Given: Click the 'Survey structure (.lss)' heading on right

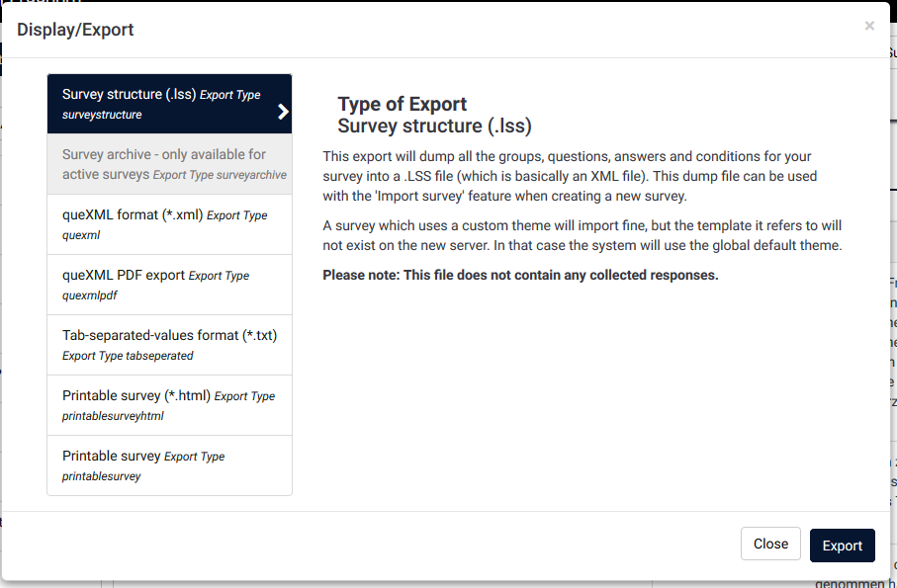Looking at the screenshot, I should coord(434,126).
